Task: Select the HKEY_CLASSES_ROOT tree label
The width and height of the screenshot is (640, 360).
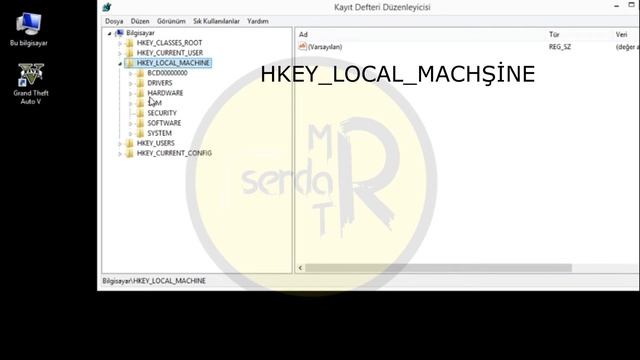Action: click(x=169, y=43)
